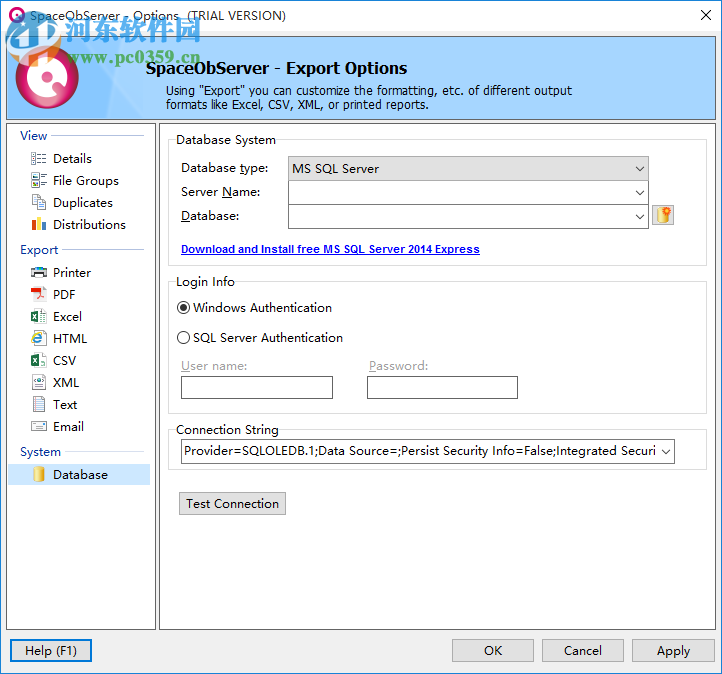Close the Options dialog window

[705, 15]
